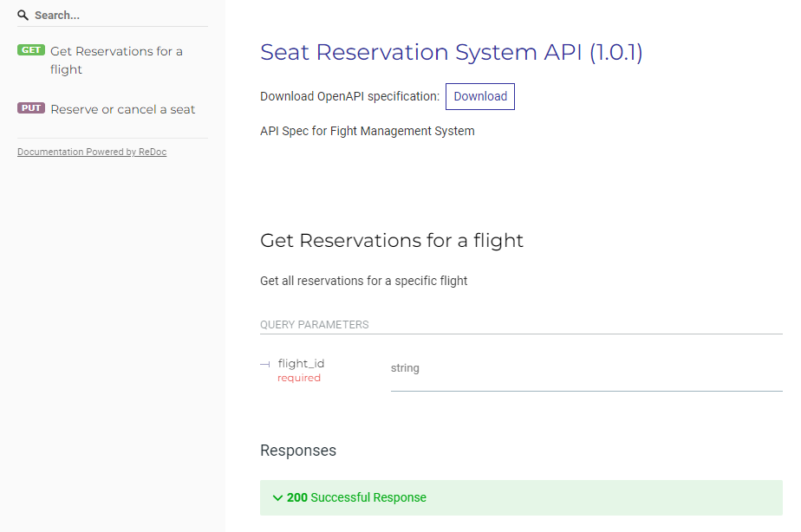Click 'Get all reservations for a specific flight' text
Viewport: 801px width, 532px height.
(x=364, y=281)
